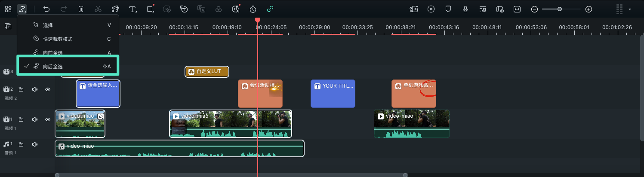Image resolution: width=644 pixels, height=177 pixels.
Task: Click the plus icon to zoom in timeline
Action: (589, 9)
